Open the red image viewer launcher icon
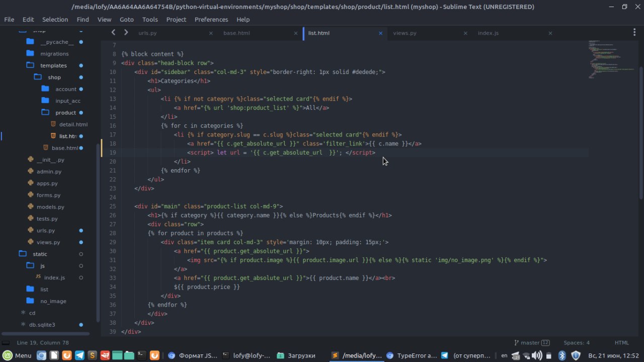The image size is (644, 362). [105, 355]
